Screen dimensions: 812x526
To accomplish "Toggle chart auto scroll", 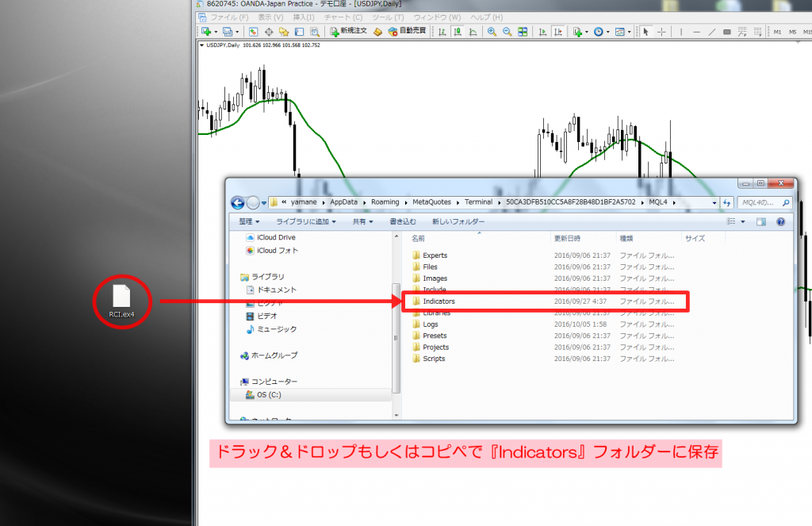I will (x=542, y=32).
